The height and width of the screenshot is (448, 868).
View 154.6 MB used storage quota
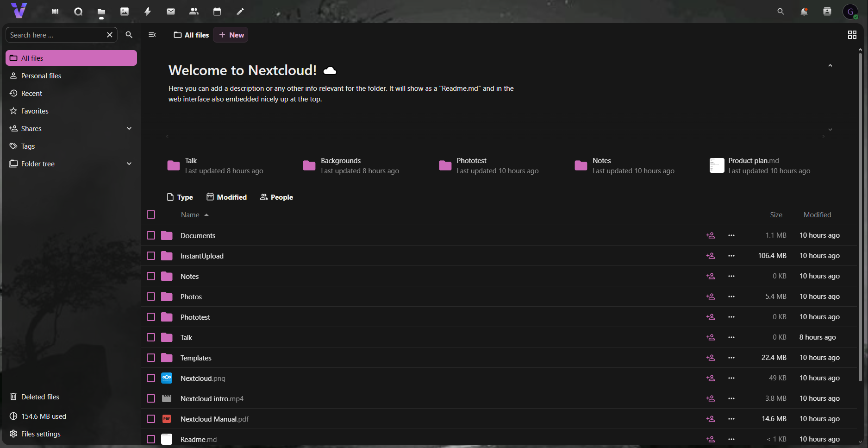[x=71, y=416]
